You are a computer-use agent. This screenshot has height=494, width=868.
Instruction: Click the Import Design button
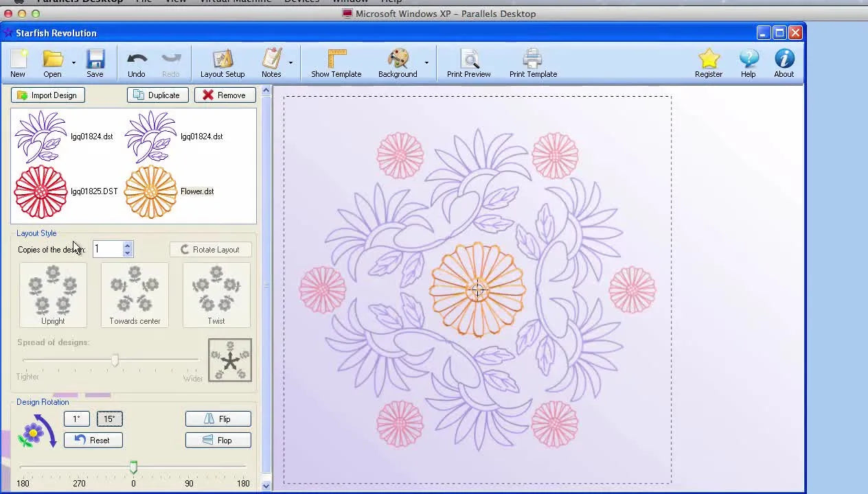[x=47, y=95]
